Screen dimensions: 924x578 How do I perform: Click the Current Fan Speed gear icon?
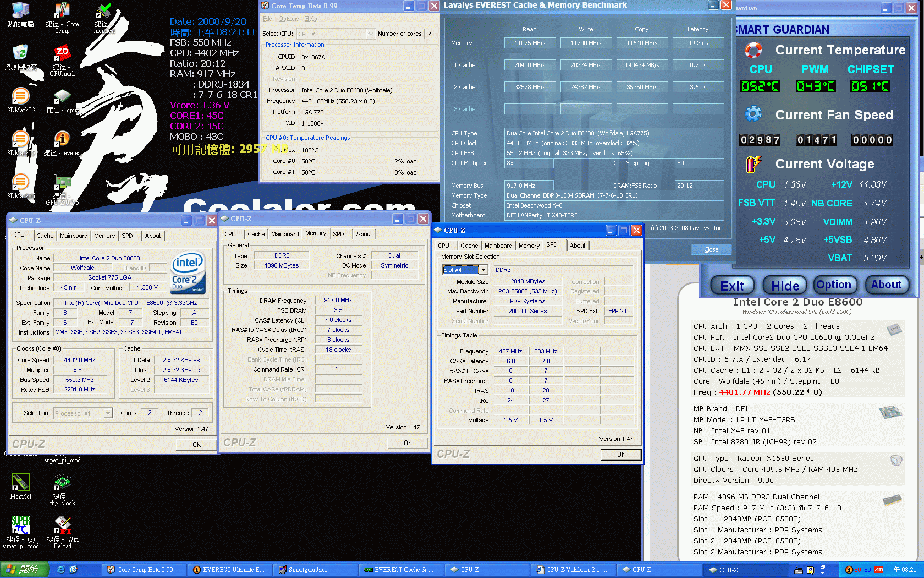click(x=753, y=114)
